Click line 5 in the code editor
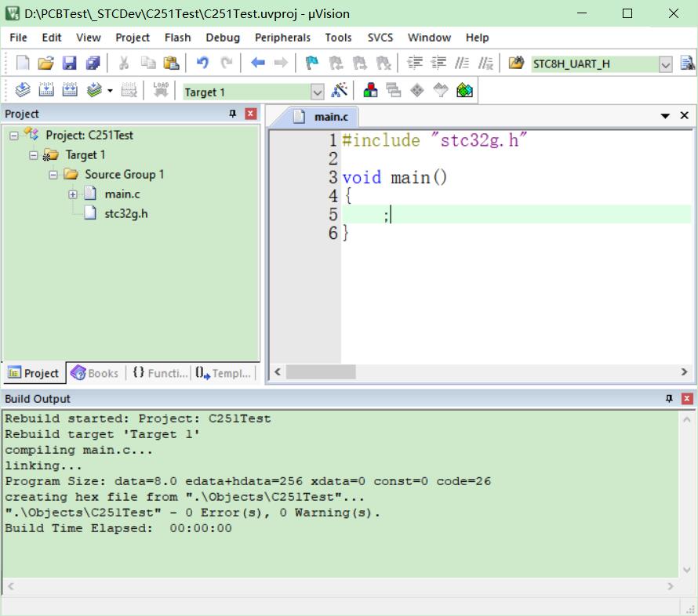The image size is (698, 616). click(x=516, y=215)
